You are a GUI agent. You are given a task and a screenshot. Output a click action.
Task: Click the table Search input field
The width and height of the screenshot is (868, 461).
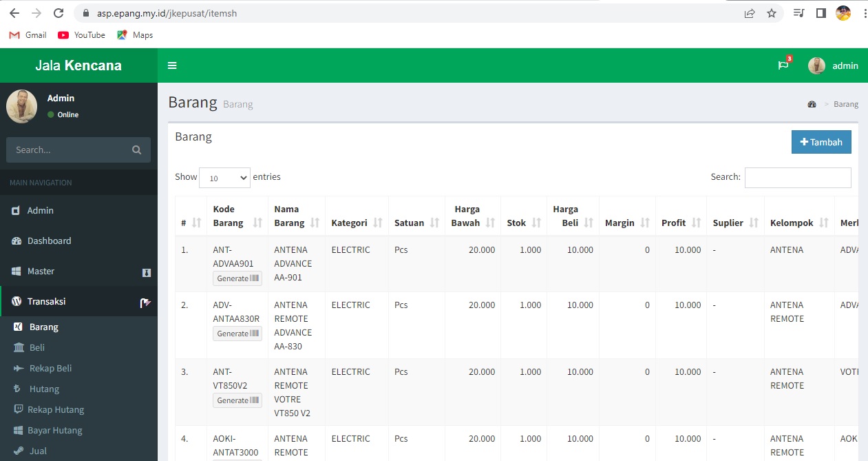point(798,178)
